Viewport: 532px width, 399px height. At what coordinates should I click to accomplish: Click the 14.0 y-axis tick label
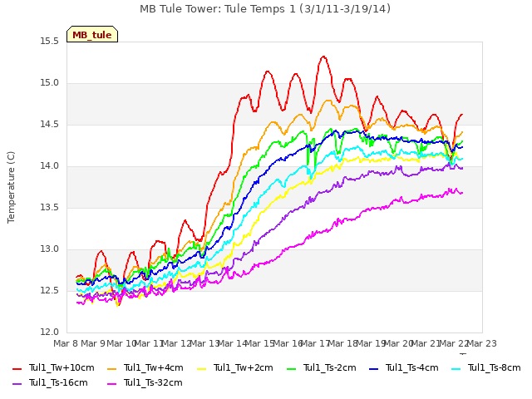50,166
